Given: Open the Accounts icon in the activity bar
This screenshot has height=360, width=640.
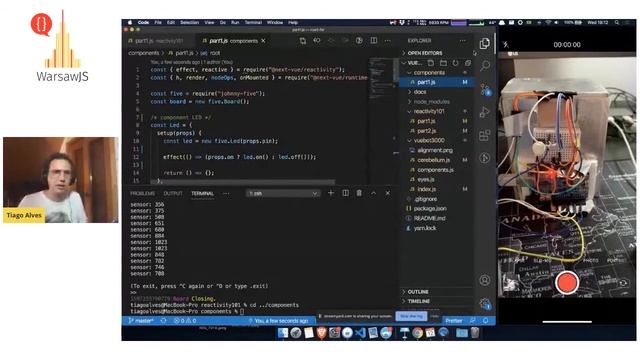Looking at the screenshot, I should (x=484, y=280).
